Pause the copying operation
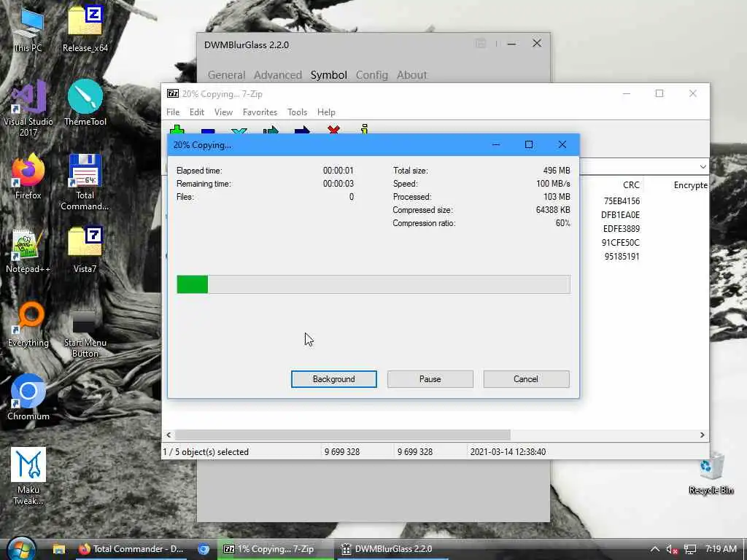This screenshot has width=747, height=560. coord(430,379)
